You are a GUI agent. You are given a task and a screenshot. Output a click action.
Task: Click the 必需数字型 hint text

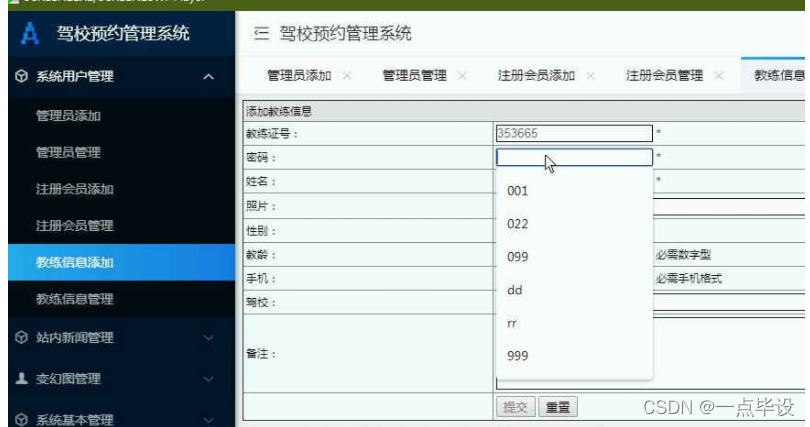(x=683, y=255)
